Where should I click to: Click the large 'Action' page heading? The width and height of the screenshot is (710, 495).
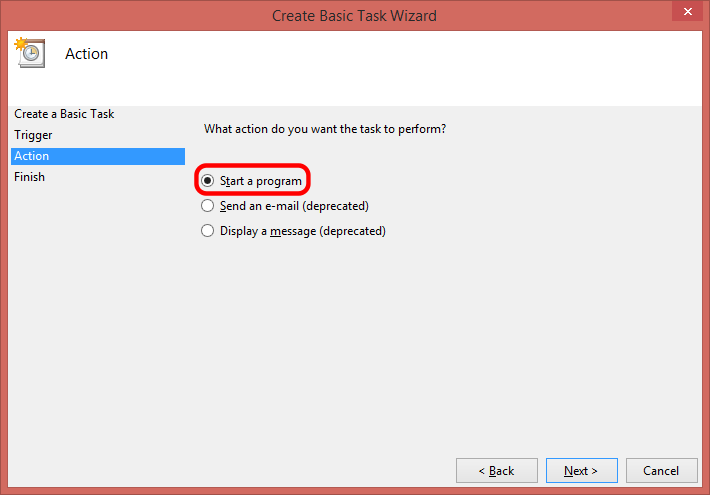click(86, 54)
